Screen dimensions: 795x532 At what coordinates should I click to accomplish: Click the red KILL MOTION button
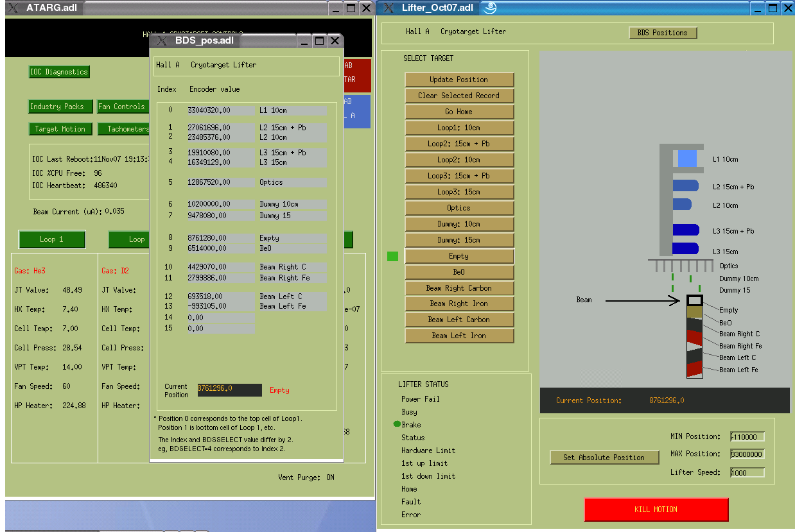(656, 510)
